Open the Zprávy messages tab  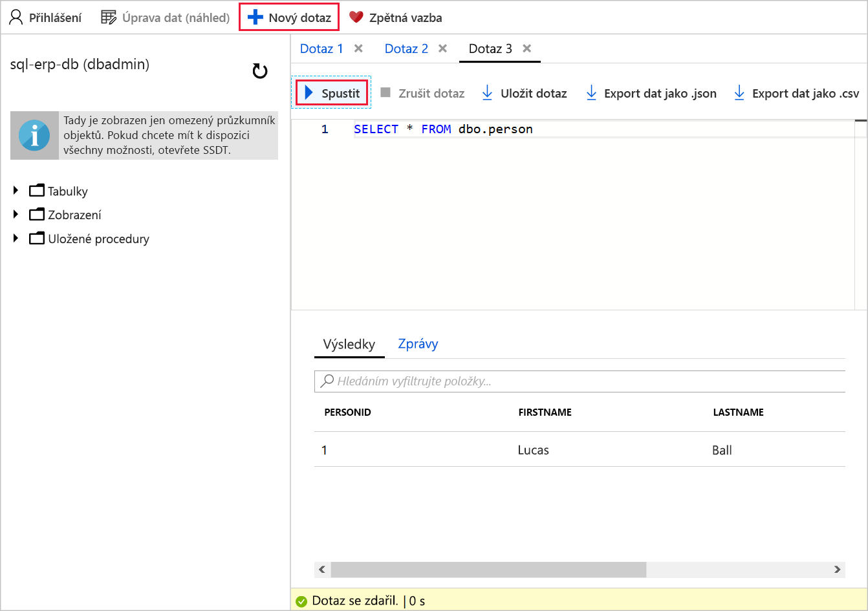[418, 344]
